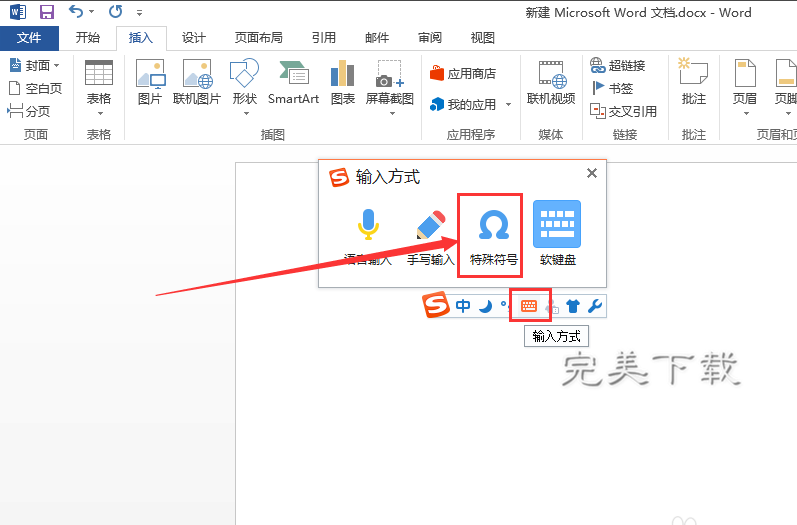The height and width of the screenshot is (525, 797).
Task: Open the wrench toolbox icon on IME bar
Action: pyautogui.click(x=595, y=305)
